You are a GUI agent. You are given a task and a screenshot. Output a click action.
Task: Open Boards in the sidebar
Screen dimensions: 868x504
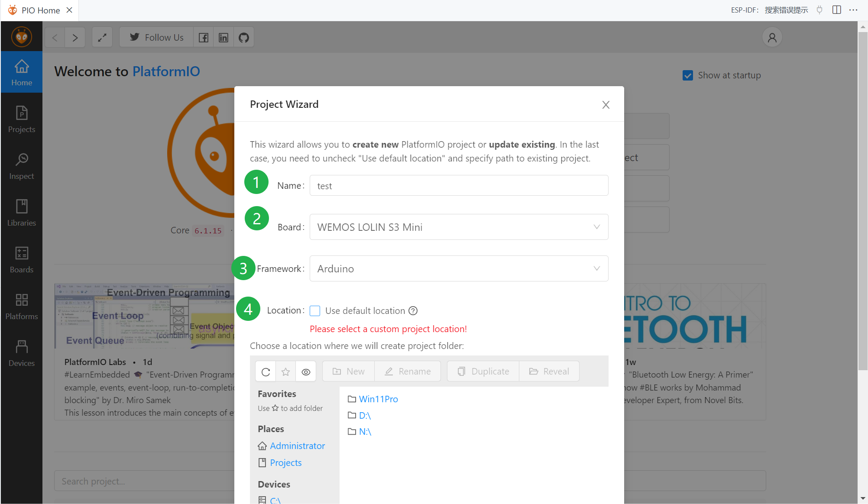point(22,260)
